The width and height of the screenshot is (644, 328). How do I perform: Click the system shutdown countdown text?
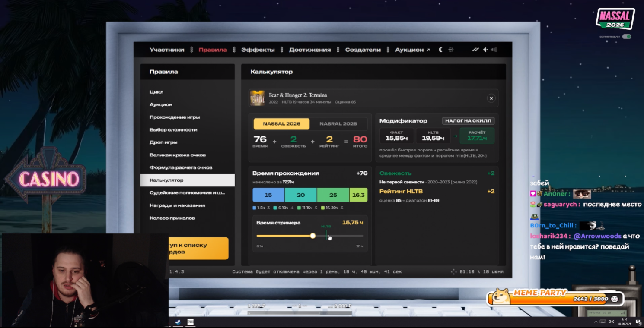click(x=317, y=272)
